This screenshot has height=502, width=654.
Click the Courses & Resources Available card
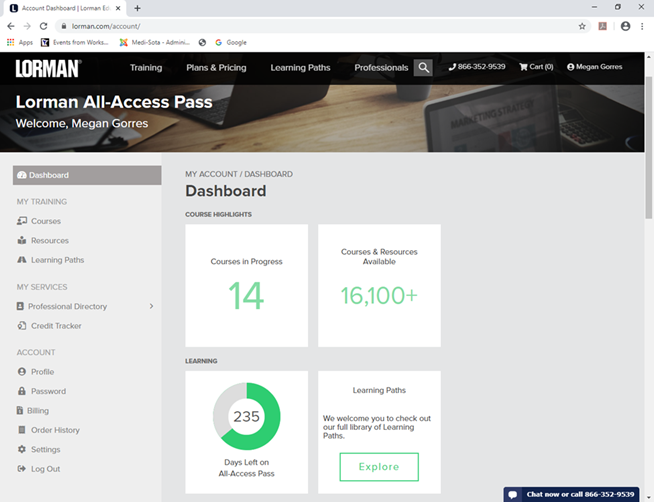coord(379,286)
